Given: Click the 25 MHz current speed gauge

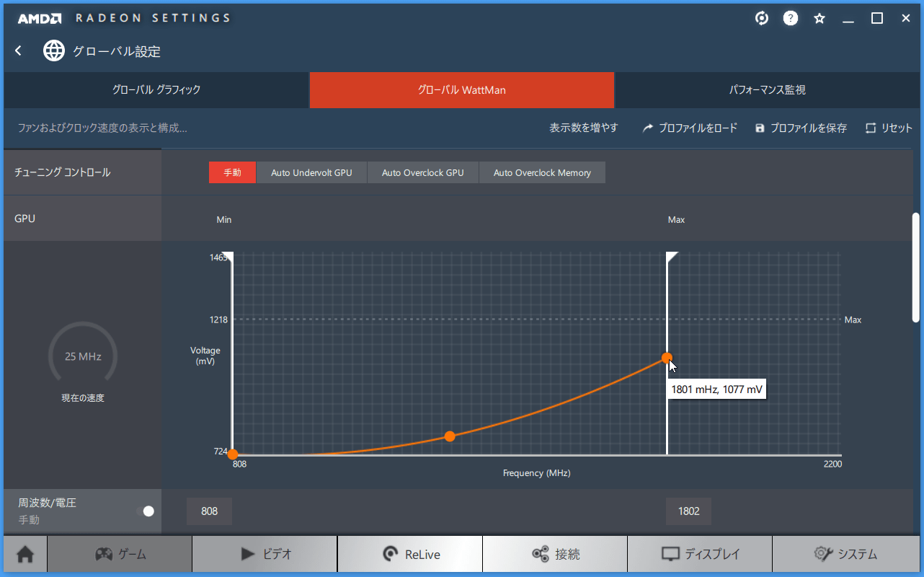Looking at the screenshot, I should [x=83, y=356].
